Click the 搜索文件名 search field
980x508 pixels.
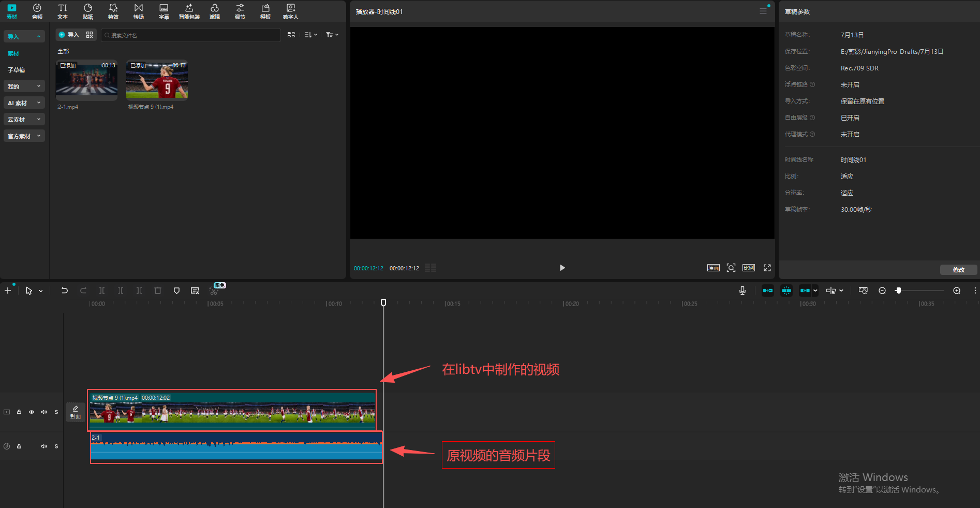(191, 35)
